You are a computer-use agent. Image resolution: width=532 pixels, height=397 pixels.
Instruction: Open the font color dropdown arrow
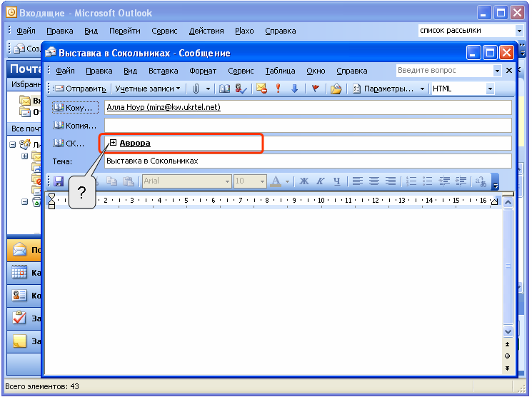point(287,181)
